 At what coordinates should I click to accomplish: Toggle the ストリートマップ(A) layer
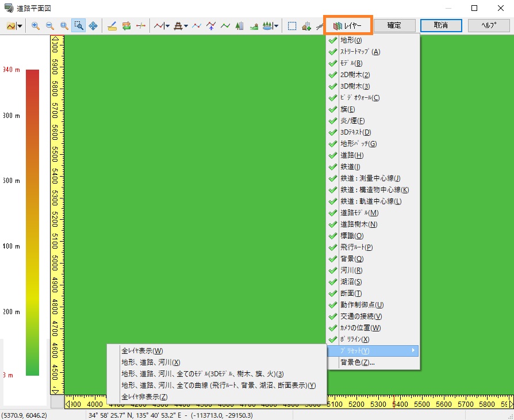point(373,52)
